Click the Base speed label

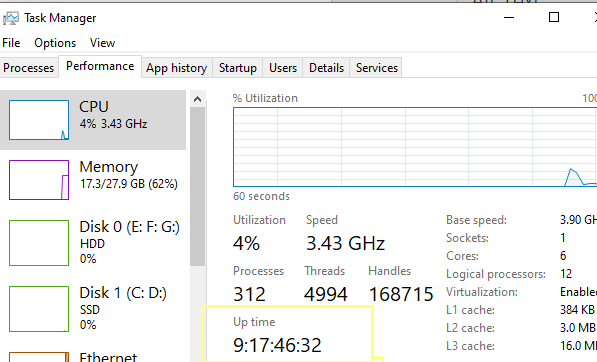tap(476, 220)
